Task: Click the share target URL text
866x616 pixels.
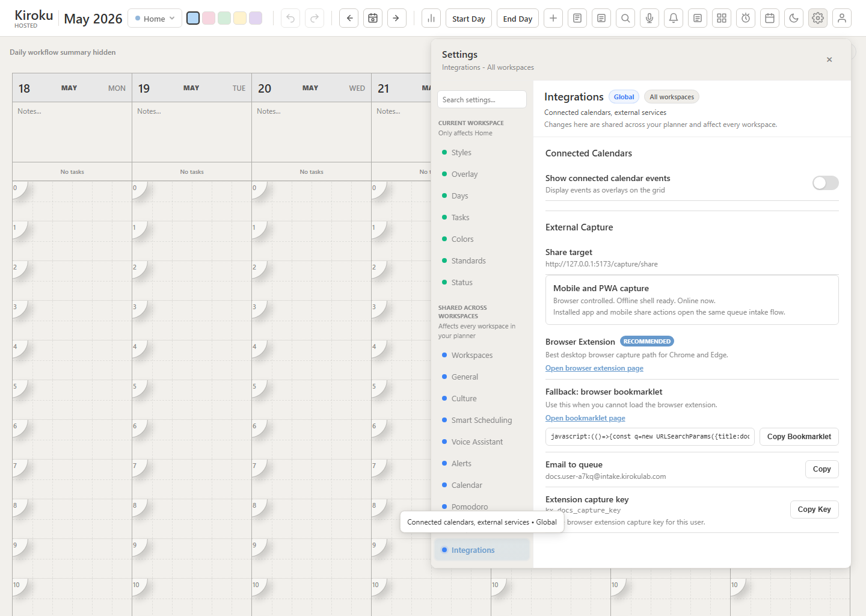Action: (601, 264)
